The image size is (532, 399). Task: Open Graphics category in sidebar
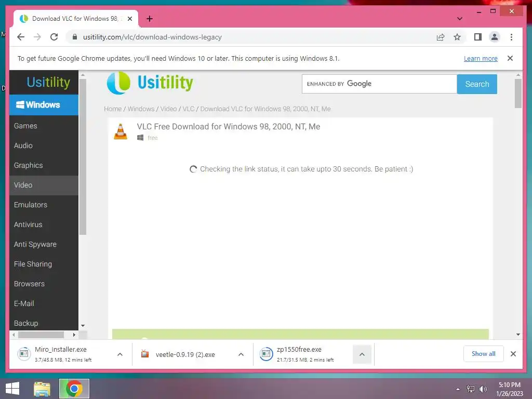pos(44,165)
